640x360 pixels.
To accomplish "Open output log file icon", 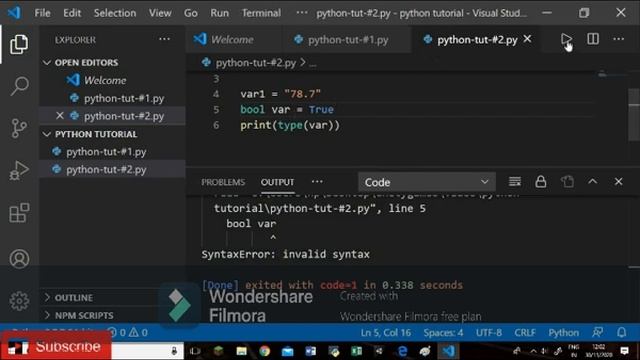I will (567, 182).
